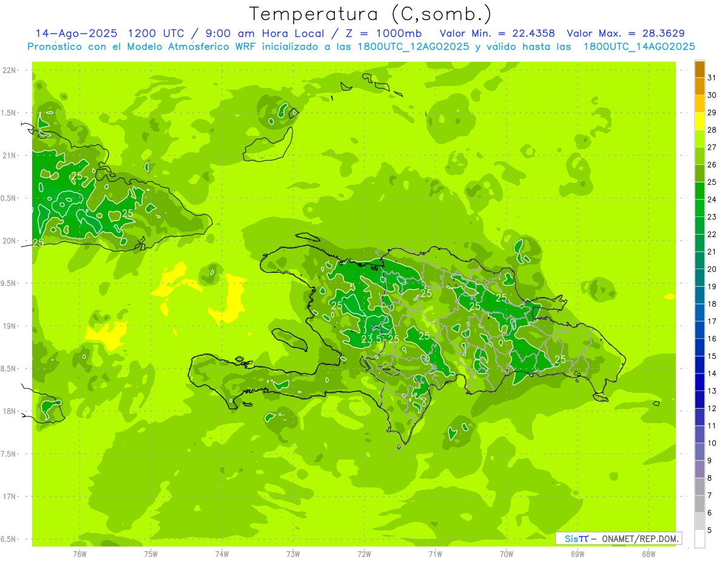Select the color scale label '24'

(x=712, y=199)
